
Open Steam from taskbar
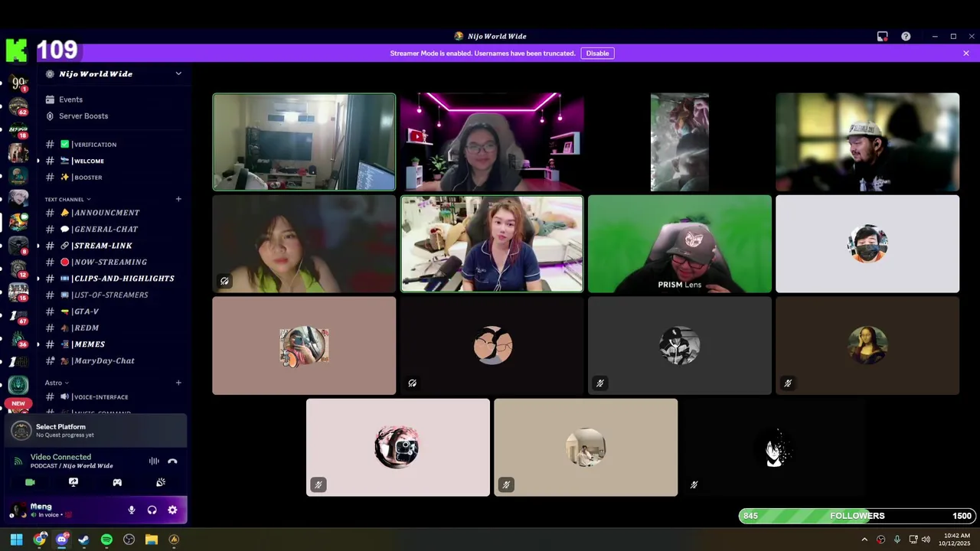coord(83,540)
